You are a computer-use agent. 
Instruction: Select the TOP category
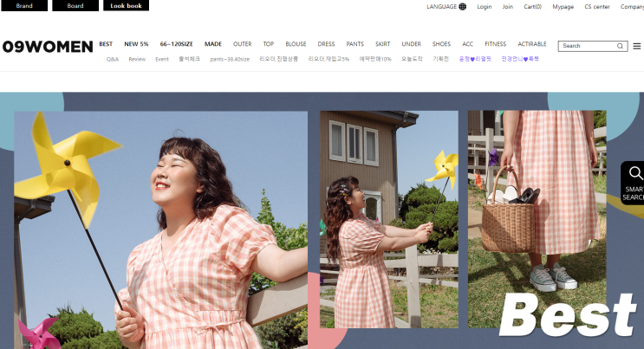tap(269, 44)
